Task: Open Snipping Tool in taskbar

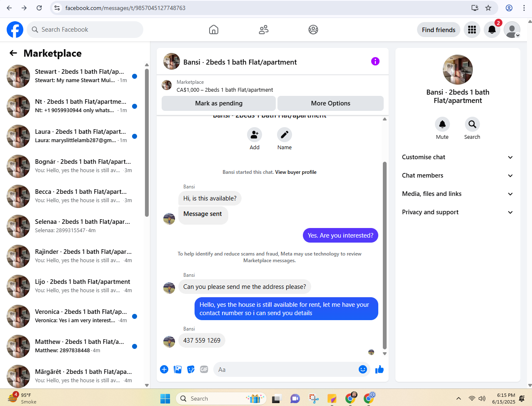Action: pyautogui.click(x=314, y=398)
